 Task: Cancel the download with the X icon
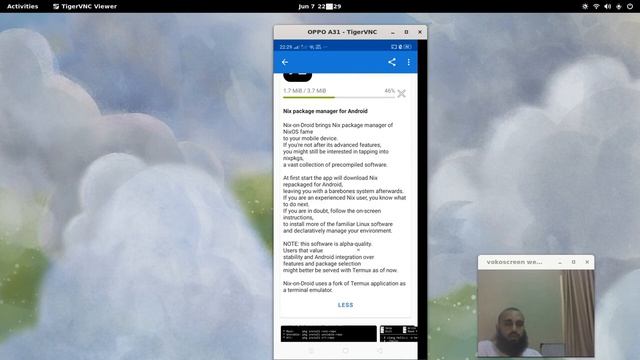[x=401, y=93]
